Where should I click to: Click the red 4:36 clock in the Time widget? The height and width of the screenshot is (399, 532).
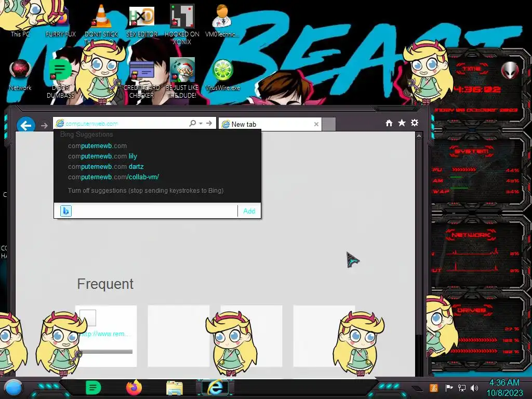click(x=477, y=89)
